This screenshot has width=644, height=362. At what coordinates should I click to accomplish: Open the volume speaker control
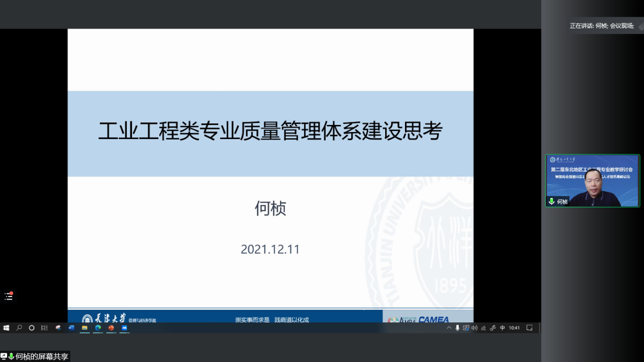(474, 328)
